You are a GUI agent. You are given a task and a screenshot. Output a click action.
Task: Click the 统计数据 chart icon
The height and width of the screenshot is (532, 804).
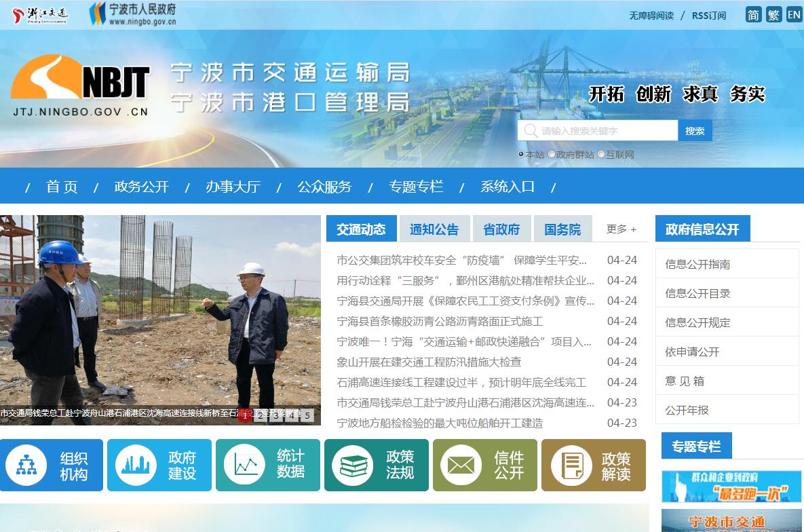click(244, 465)
